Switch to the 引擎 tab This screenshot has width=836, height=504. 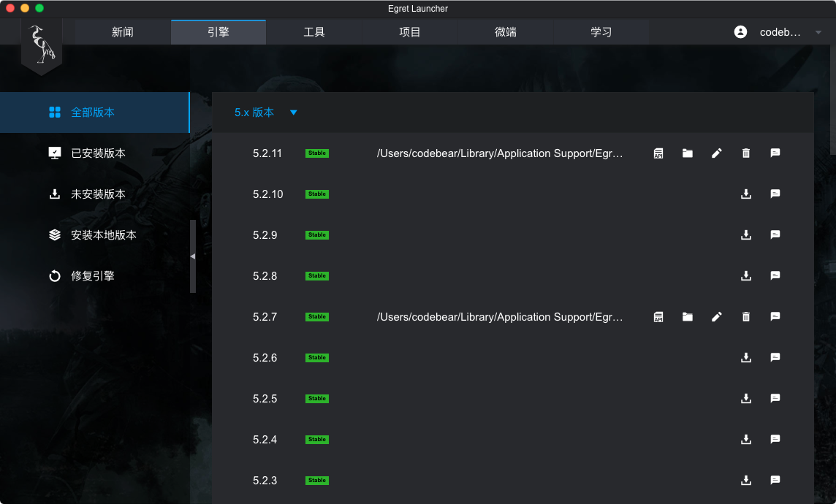[x=218, y=32]
